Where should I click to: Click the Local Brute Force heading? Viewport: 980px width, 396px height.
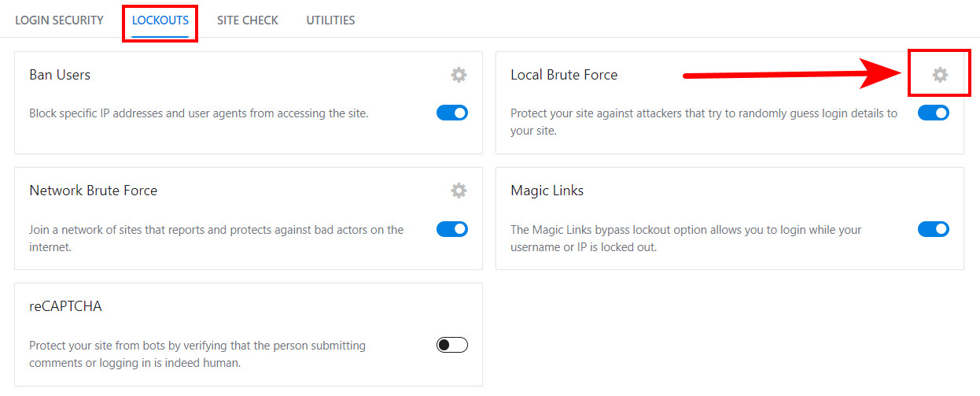pyautogui.click(x=564, y=75)
